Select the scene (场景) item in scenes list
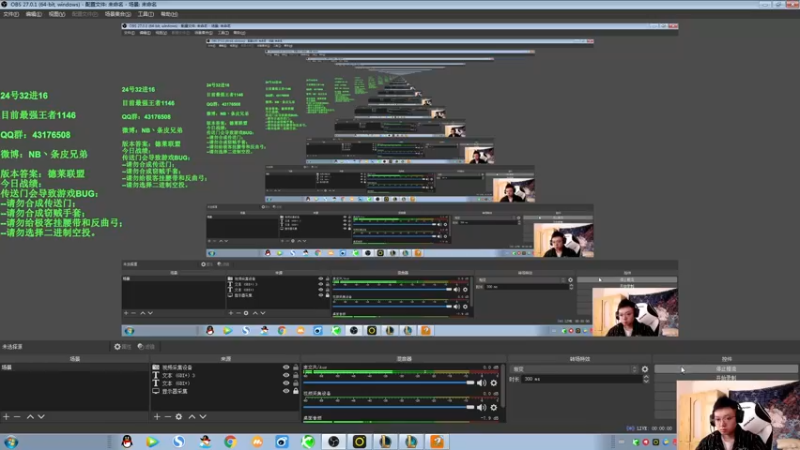 [74, 367]
